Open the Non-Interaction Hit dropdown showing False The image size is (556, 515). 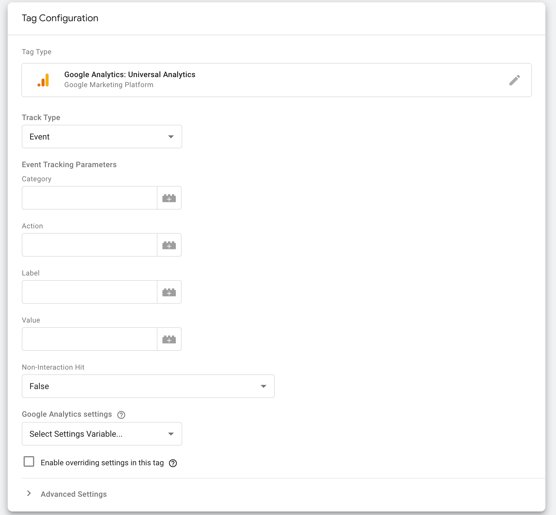(148, 386)
